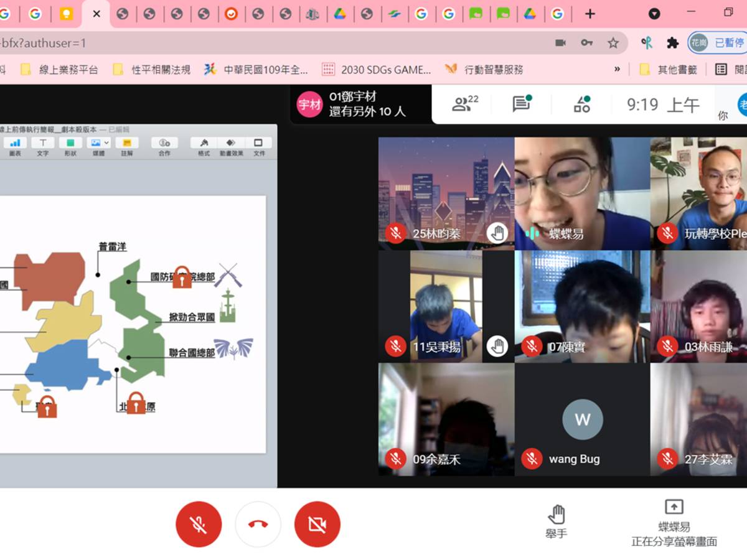Bookmark page with the star icon

tap(613, 43)
